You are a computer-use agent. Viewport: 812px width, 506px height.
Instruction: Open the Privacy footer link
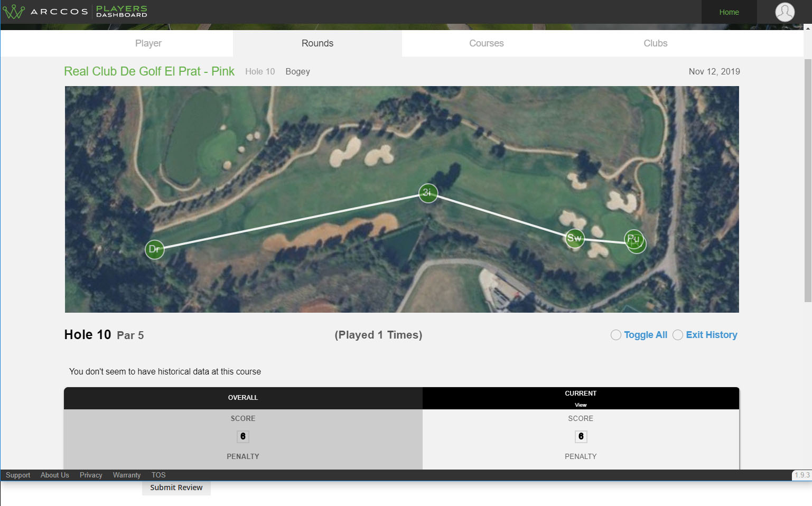pos(91,475)
